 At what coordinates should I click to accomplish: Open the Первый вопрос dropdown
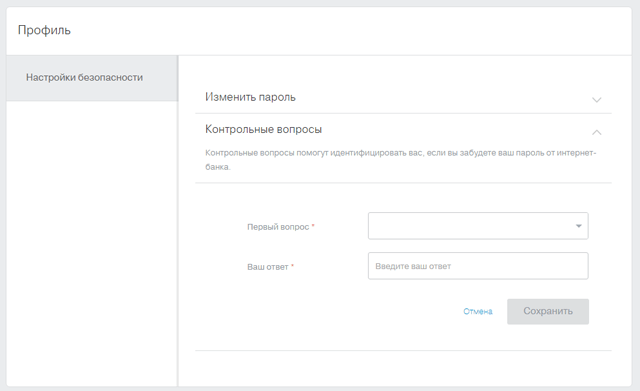[x=478, y=226]
